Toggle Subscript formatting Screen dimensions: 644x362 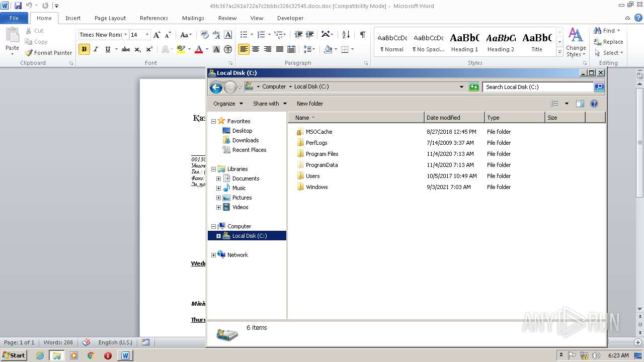(137, 49)
